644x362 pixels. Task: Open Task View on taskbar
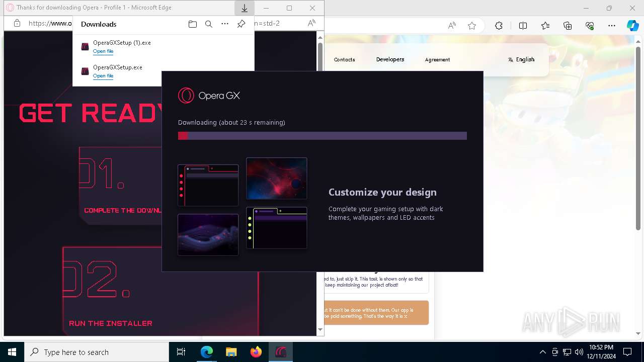click(181, 352)
